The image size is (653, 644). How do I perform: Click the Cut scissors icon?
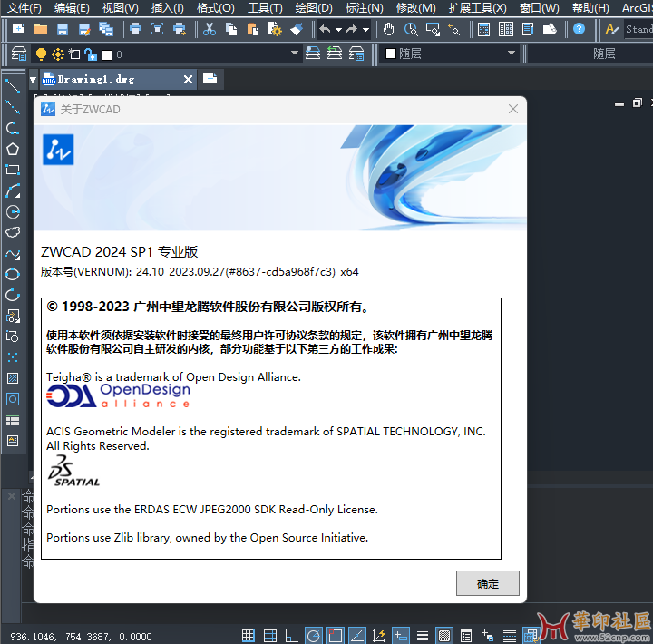[x=210, y=29]
